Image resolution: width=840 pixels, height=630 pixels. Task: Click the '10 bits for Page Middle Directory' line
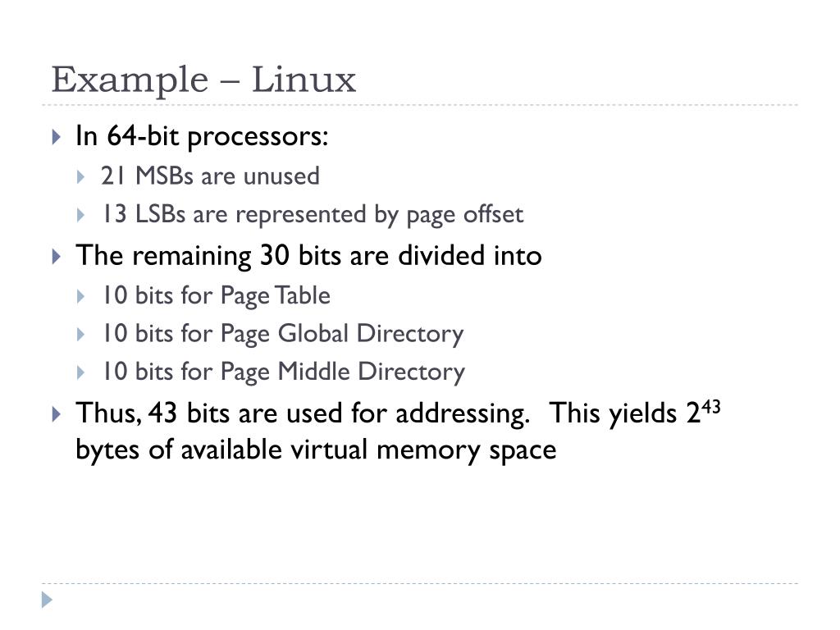coord(283,372)
